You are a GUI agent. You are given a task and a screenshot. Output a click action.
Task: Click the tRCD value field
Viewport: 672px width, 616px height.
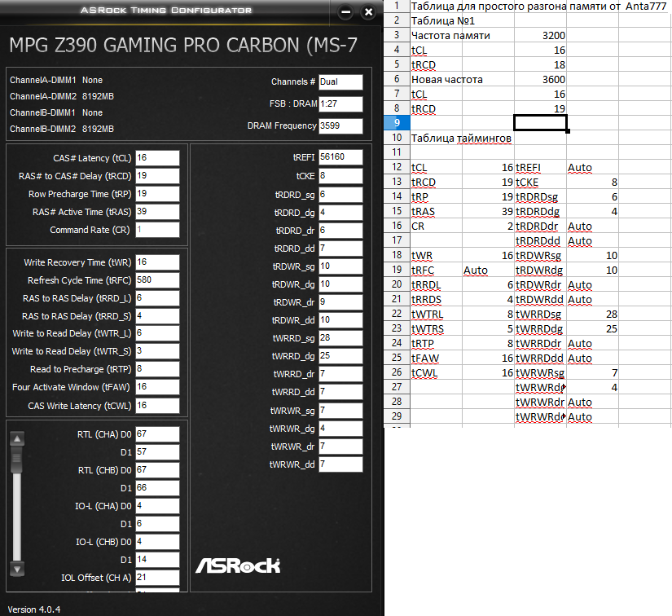[x=157, y=176]
